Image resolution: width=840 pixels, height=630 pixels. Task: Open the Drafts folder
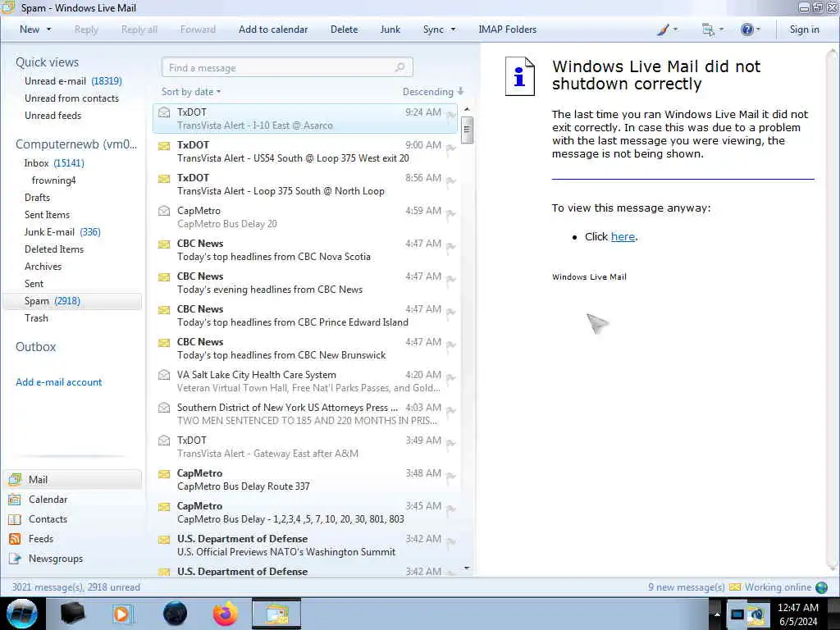37,197
